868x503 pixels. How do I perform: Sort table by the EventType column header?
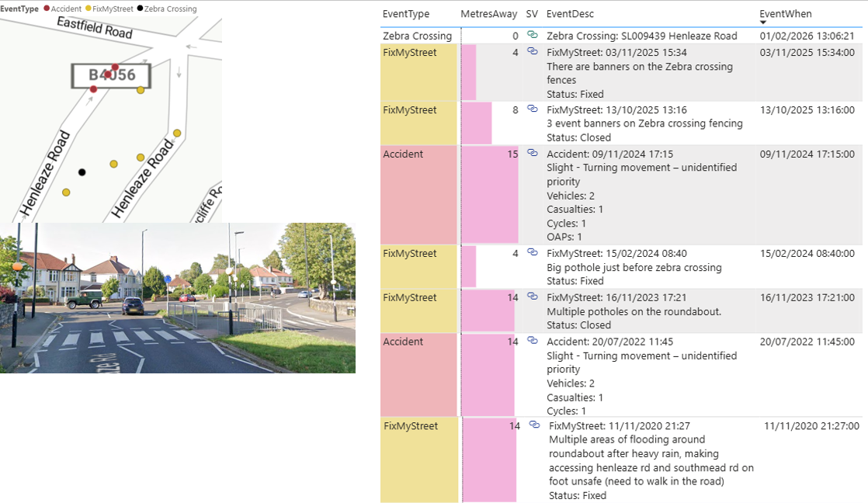pos(405,14)
